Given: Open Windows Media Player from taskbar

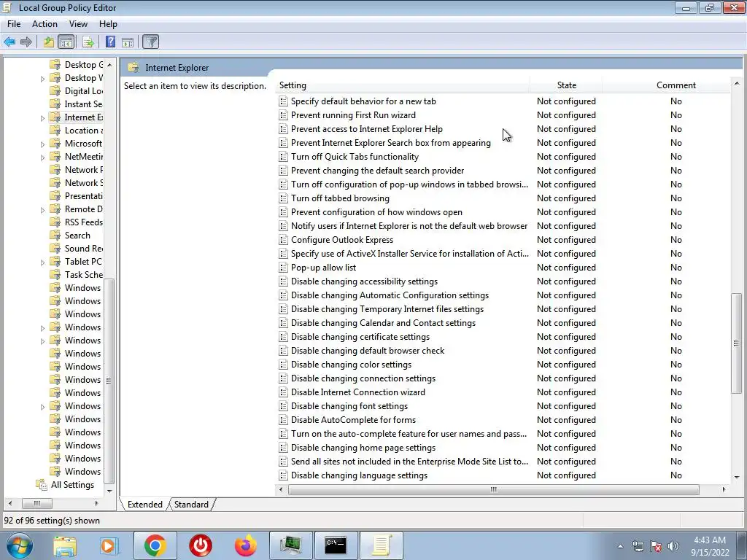Looking at the screenshot, I should coord(109,545).
